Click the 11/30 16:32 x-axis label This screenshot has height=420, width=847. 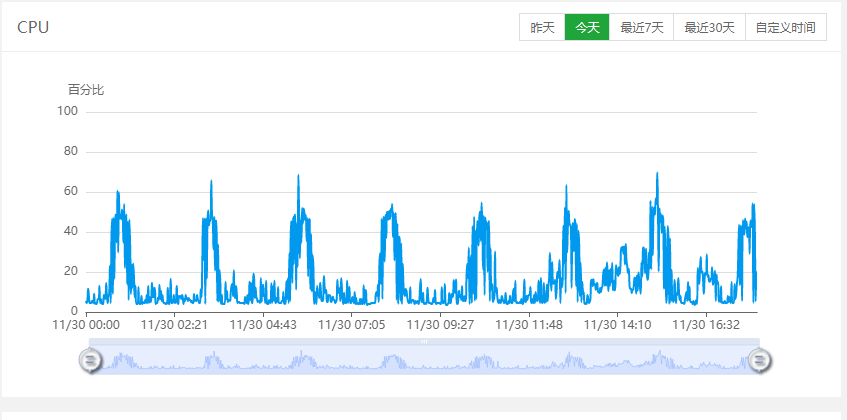point(706,325)
